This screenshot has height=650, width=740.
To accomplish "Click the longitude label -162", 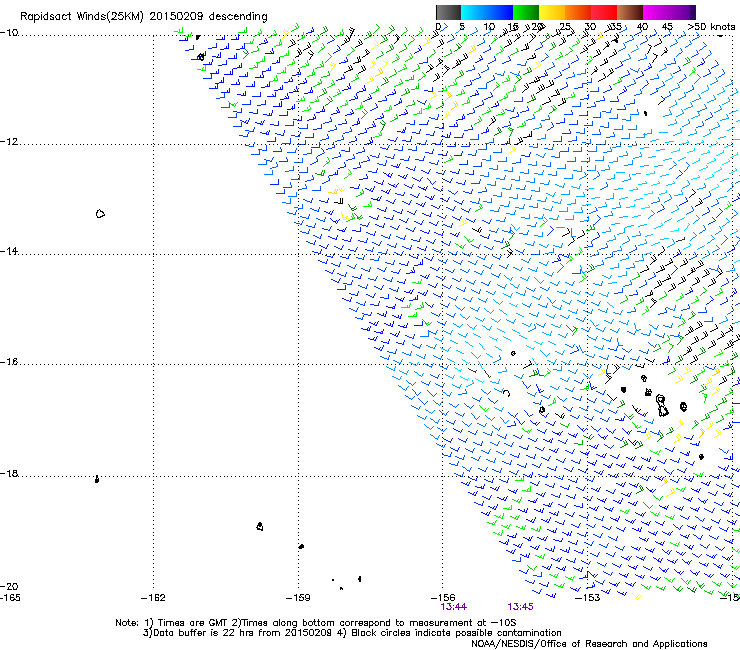I will (153, 598).
